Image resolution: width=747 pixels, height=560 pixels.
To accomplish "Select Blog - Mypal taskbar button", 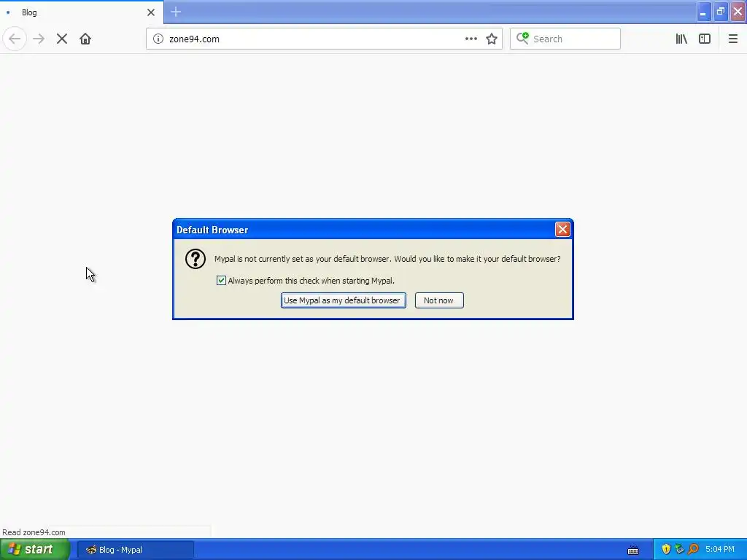I will click(135, 550).
